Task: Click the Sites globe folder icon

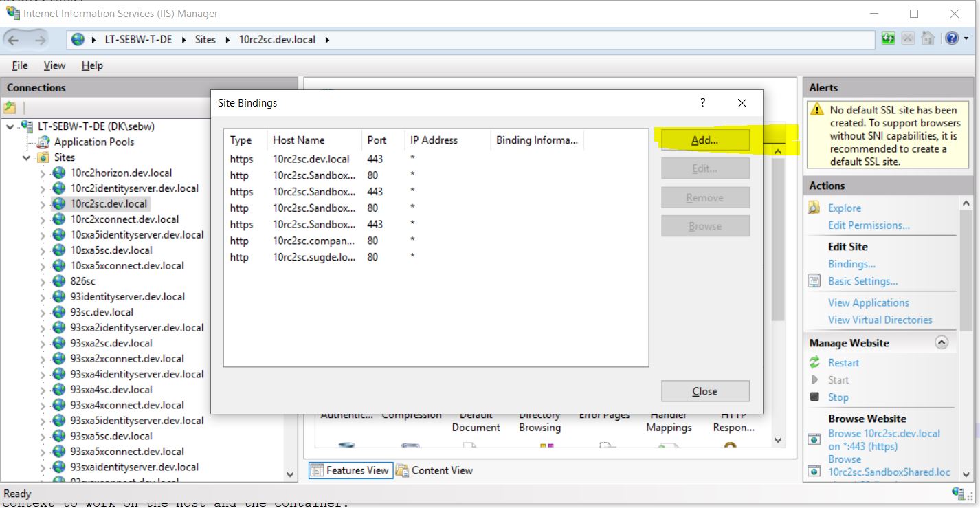Action: click(x=45, y=157)
